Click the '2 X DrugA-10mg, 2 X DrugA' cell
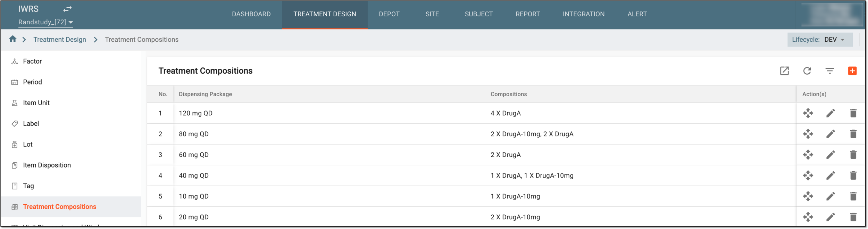This screenshot has height=229, width=868. [x=532, y=134]
